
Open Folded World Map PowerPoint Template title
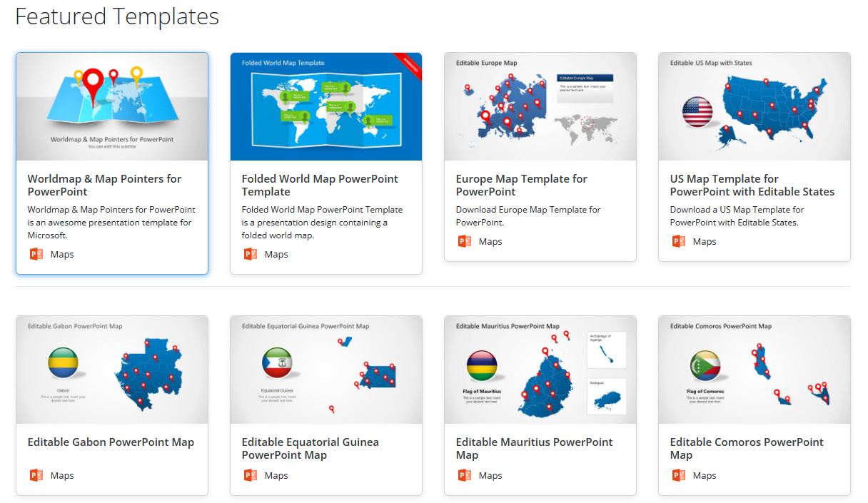click(320, 185)
